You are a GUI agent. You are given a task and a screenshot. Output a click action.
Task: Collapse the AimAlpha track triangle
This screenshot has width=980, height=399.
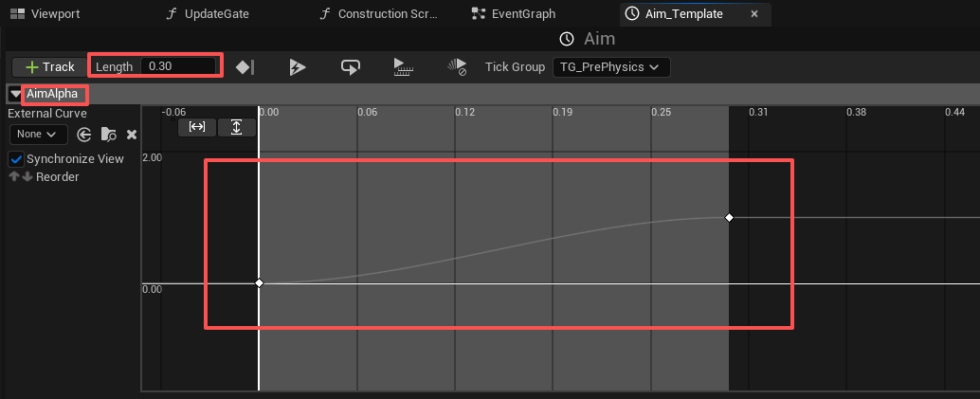15,95
